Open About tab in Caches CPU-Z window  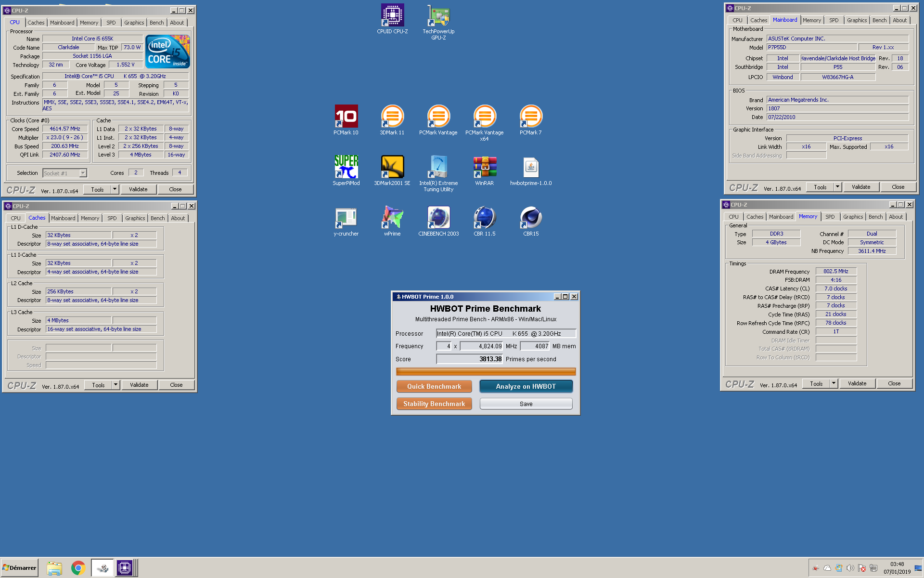(178, 218)
